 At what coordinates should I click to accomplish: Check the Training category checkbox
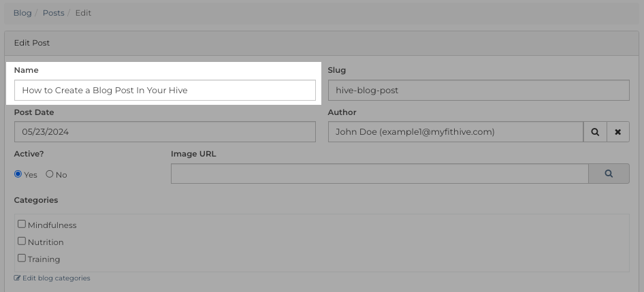(x=22, y=259)
